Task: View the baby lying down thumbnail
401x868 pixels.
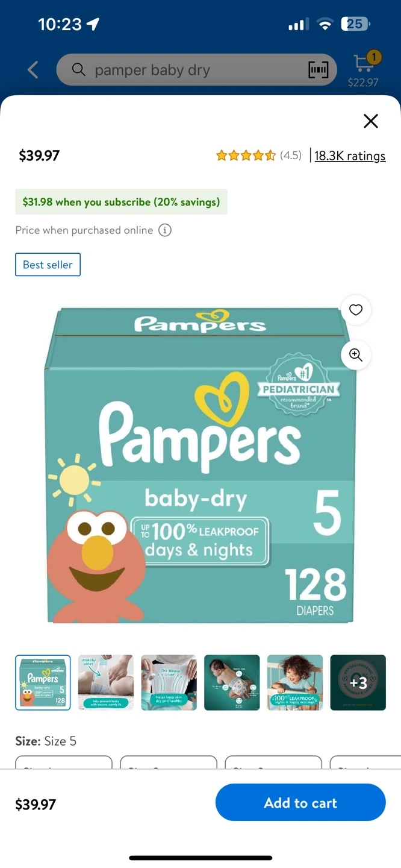Action: [x=232, y=682]
